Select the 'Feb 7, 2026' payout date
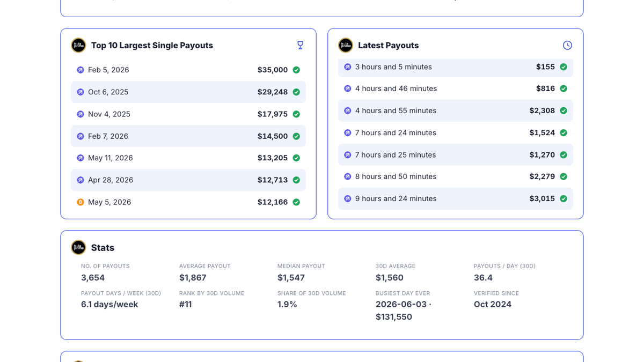This screenshot has height=362, width=644. (x=108, y=136)
